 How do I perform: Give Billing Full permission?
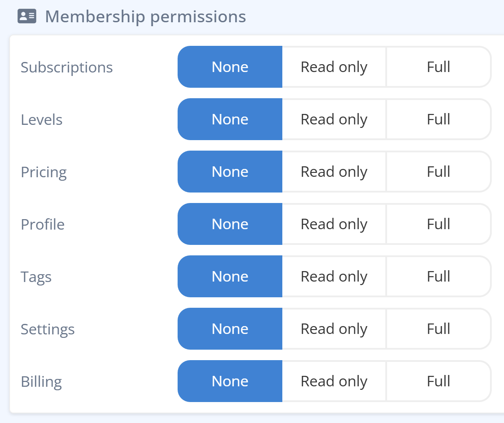pyautogui.click(x=438, y=381)
